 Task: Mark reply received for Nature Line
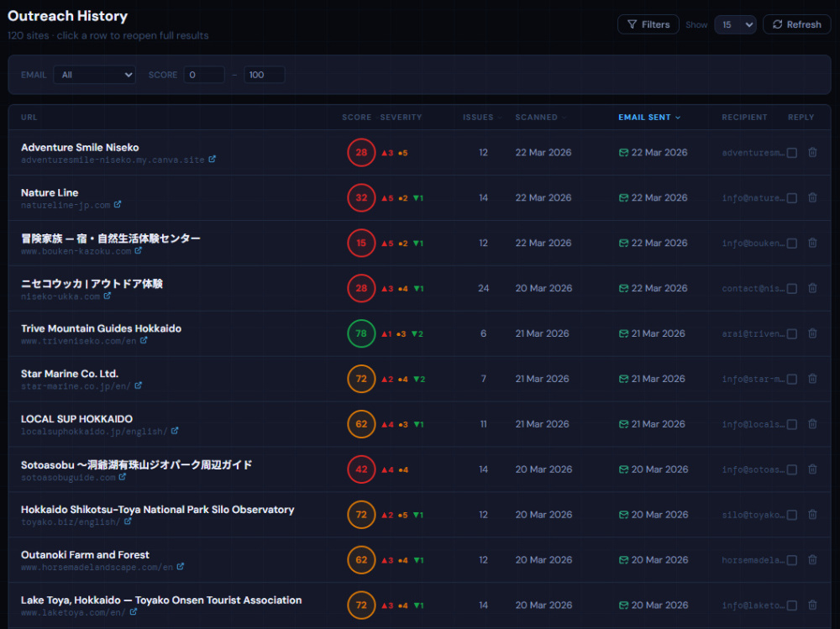pos(792,198)
